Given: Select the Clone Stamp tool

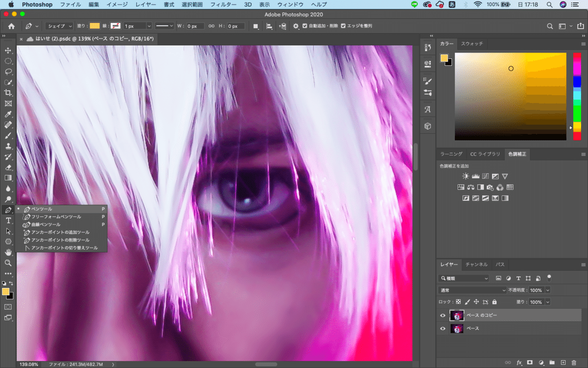Looking at the screenshot, I should tap(8, 146).
